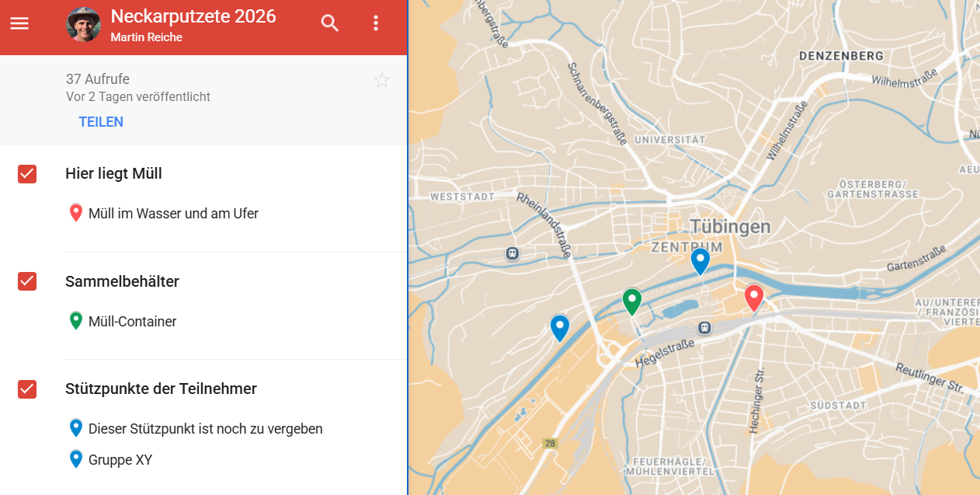The image size is (980, 495).
Task: Click the TEILEN share link
Action: (101, 122)
